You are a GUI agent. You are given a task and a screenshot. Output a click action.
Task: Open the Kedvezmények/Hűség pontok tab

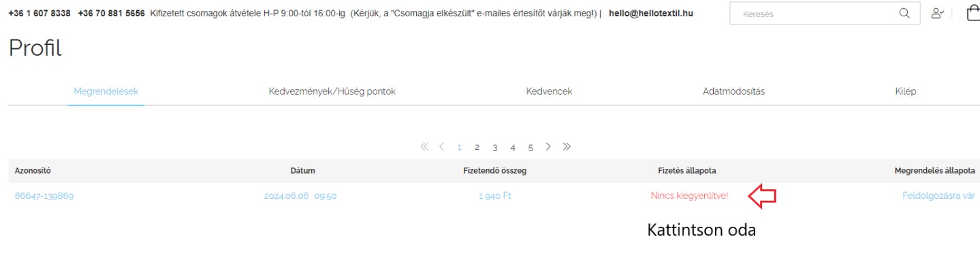[x=332, y=91]
